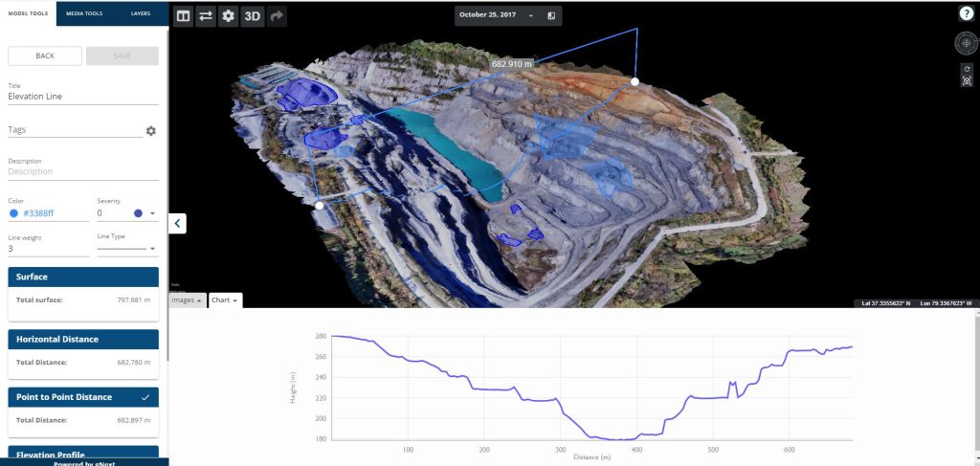Click the Horizontal Distance value 682.780 m

pos(134,363)
